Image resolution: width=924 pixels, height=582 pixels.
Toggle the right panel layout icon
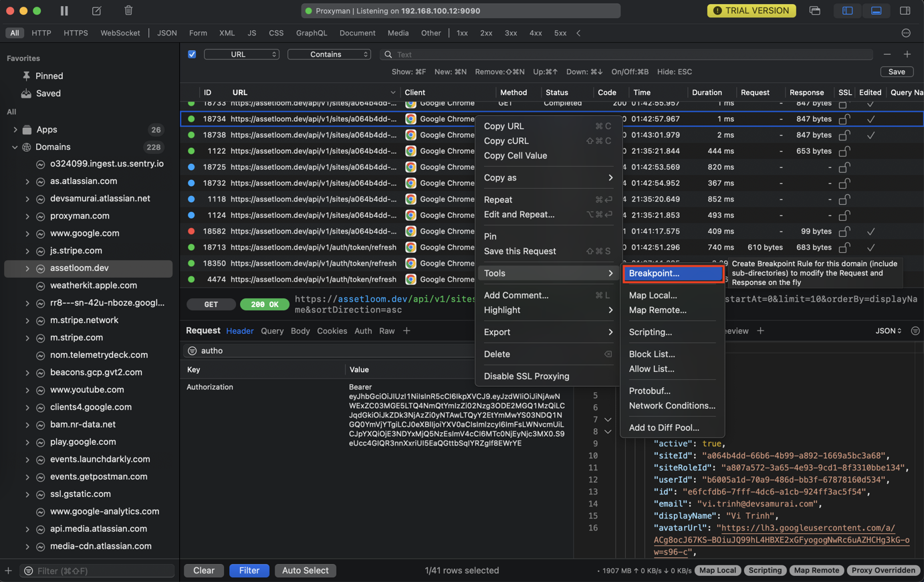coord(905,11)
